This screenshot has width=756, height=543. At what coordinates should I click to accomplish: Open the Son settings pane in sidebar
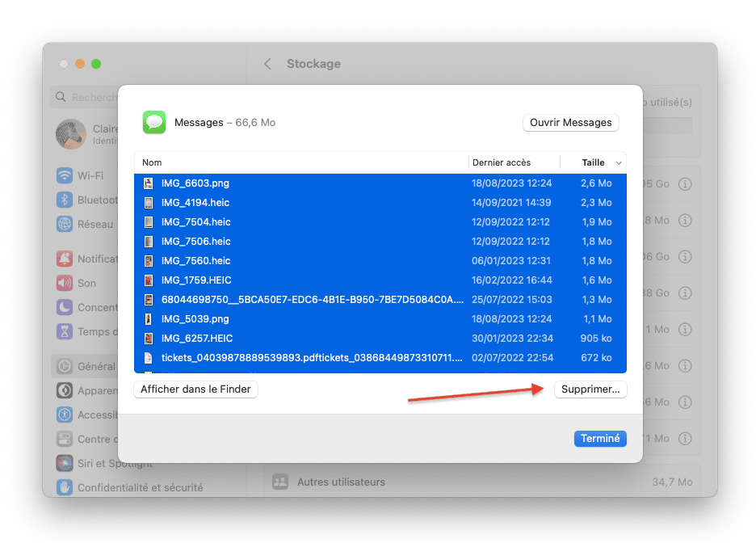coord(86,284)
